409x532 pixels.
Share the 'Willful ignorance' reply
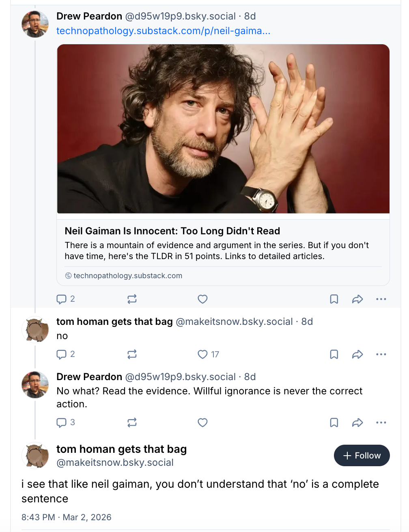[x=357, y=423]
